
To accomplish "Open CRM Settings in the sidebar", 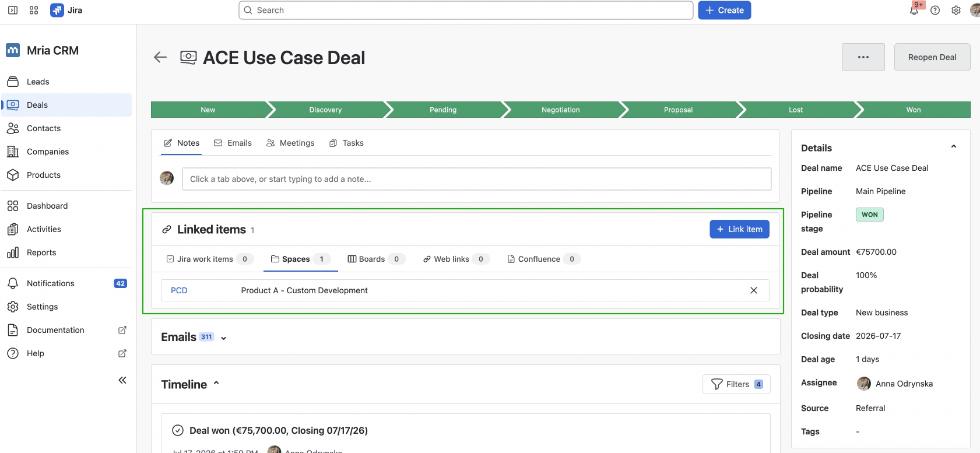I will click(66, 307).
